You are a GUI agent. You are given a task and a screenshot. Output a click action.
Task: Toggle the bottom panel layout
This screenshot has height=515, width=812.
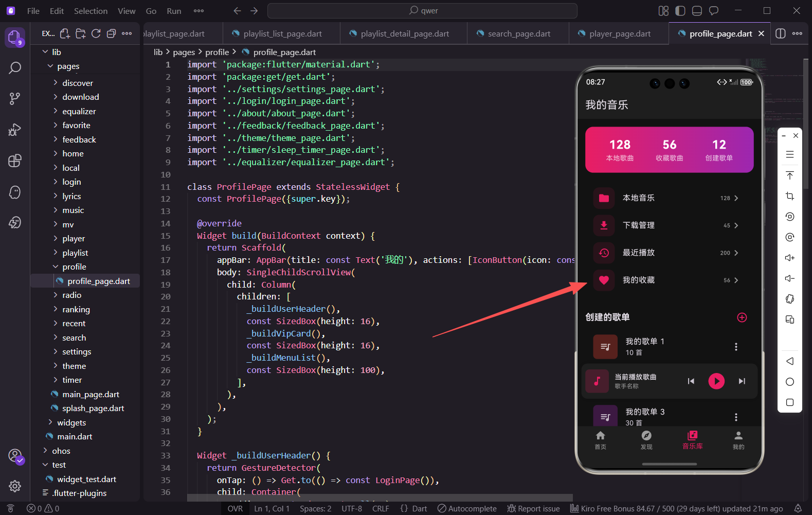(697, 11)
